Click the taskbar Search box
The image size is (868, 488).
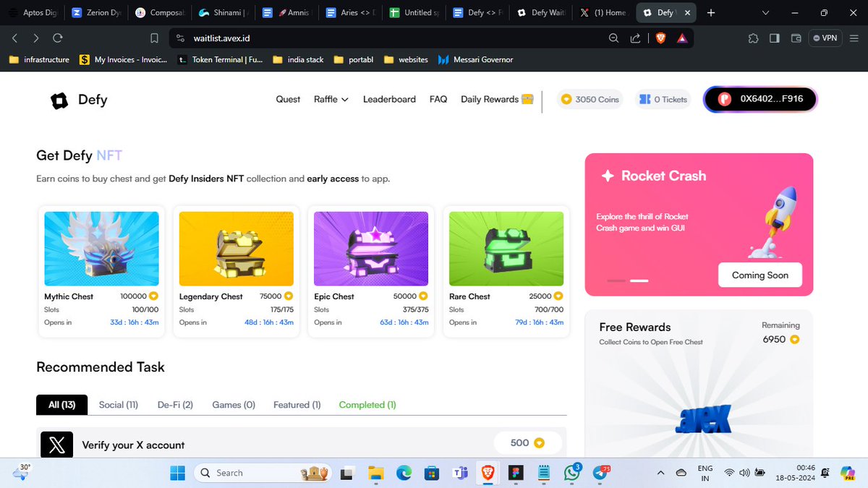[x=263, y=473]
